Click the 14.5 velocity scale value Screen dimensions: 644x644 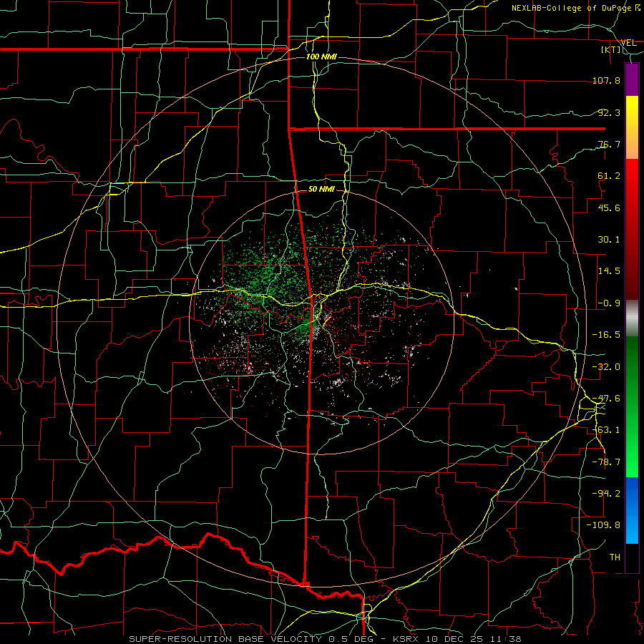609,271
